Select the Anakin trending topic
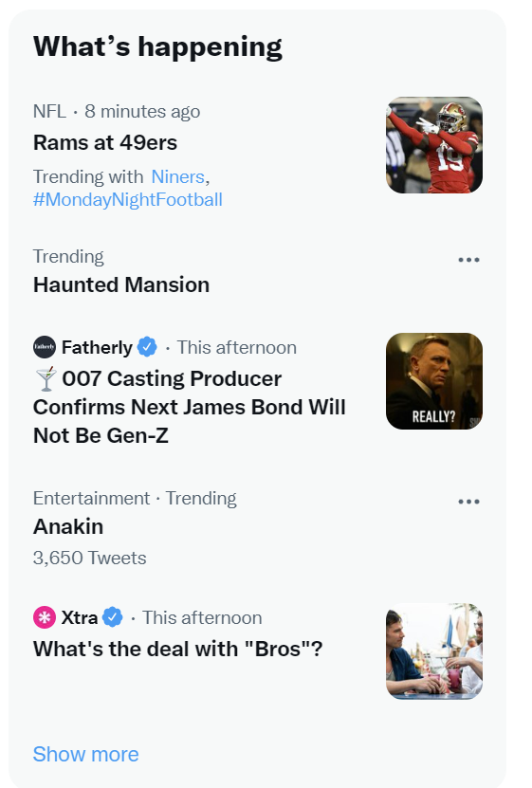The width and height of the screenshot is (532, 788). 68,526
